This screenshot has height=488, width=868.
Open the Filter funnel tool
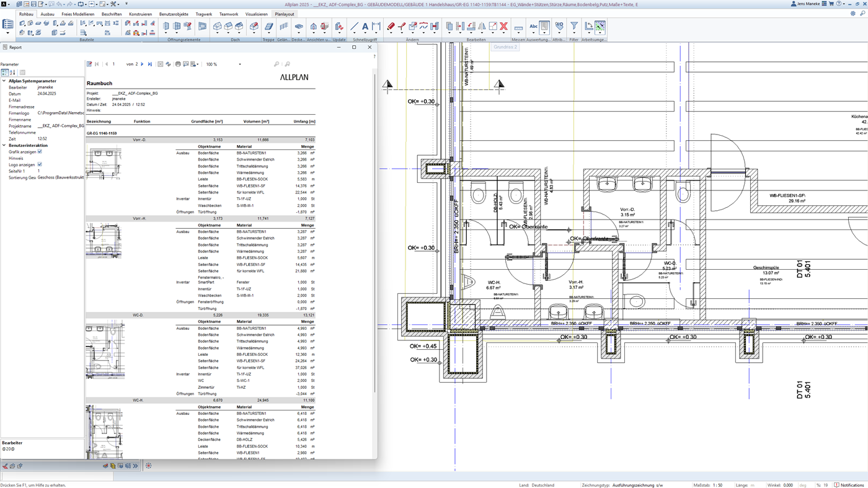point(574,26)
